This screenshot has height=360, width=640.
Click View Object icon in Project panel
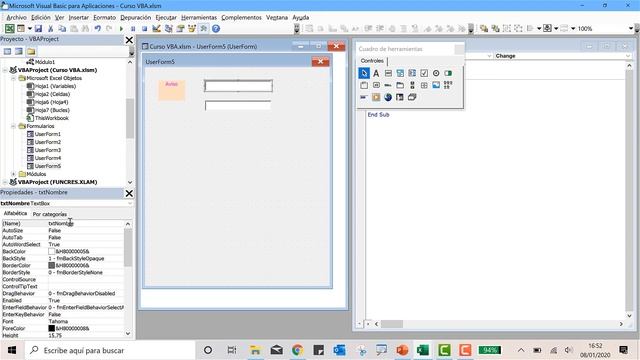(x=19, y=51)
